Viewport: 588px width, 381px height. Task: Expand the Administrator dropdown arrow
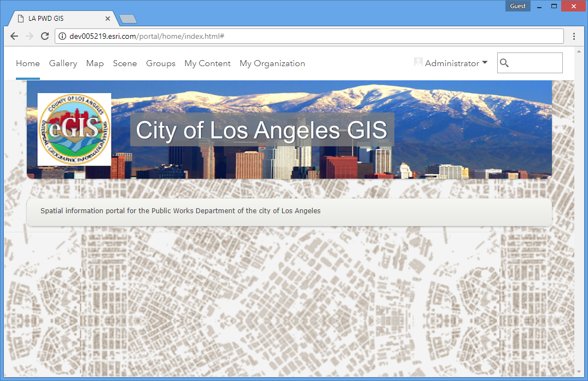(485, 63)
